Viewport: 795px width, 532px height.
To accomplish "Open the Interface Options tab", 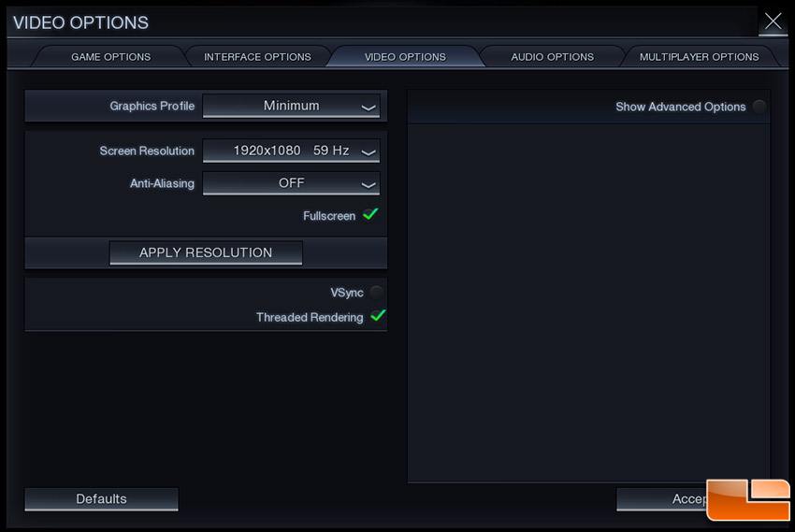I will pos(257,57).
